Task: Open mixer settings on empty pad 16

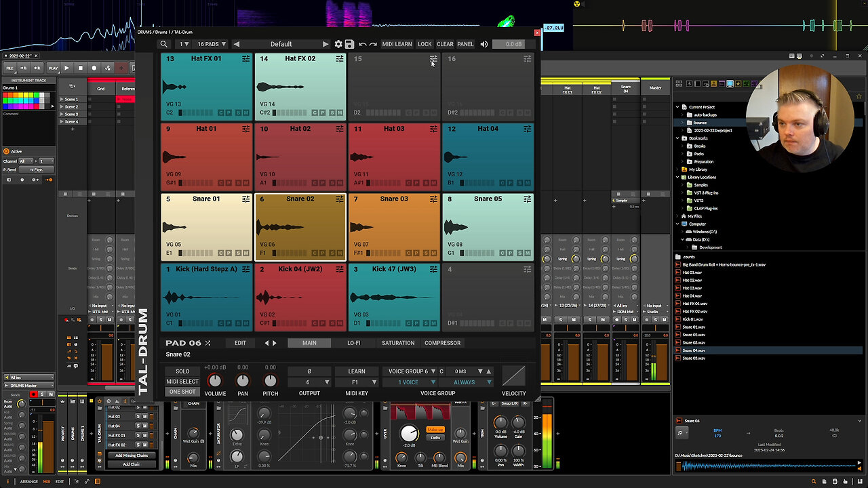Action: 527,59
